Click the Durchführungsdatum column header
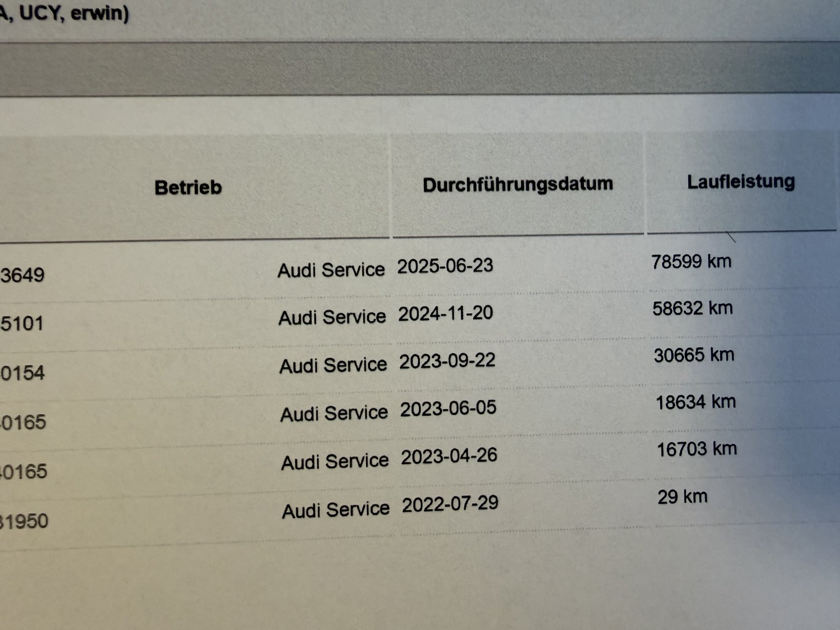840x630 pixels. pyautogui.click(x=517, y=184)
